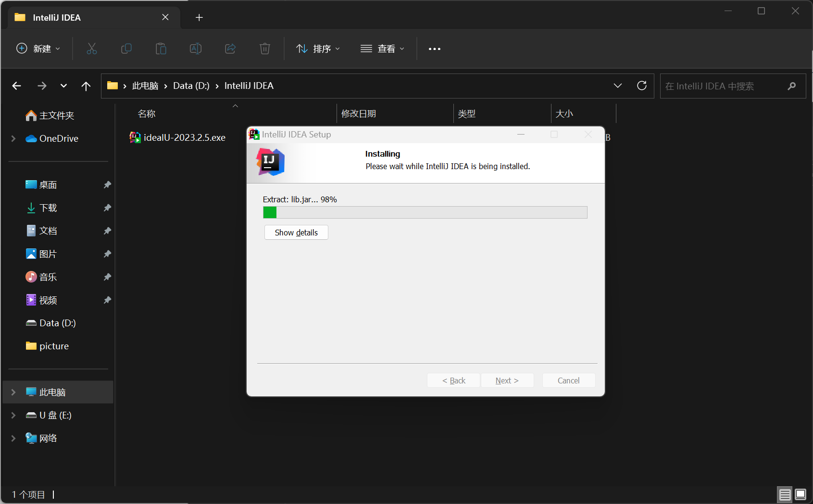Click the Cut scissors icon in toolbar

click(92, 49)
